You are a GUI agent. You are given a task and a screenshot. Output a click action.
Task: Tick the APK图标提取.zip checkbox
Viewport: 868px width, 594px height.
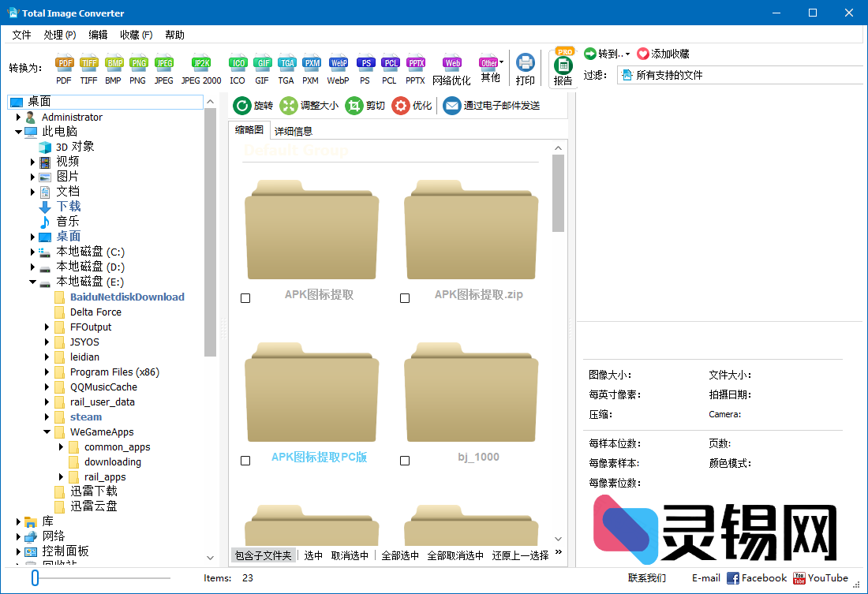[405, 297]
